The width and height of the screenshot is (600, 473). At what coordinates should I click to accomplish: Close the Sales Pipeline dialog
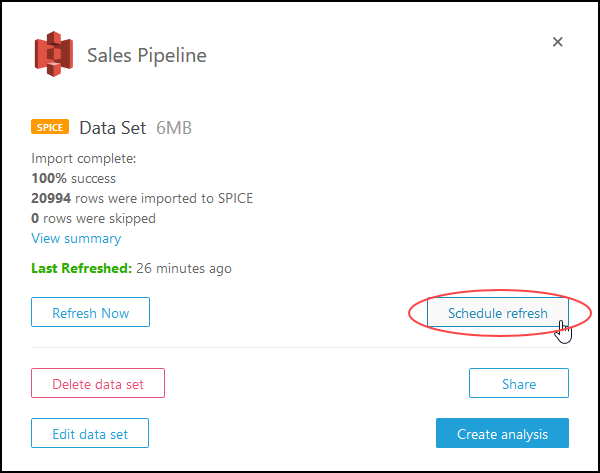pos(558,42)
